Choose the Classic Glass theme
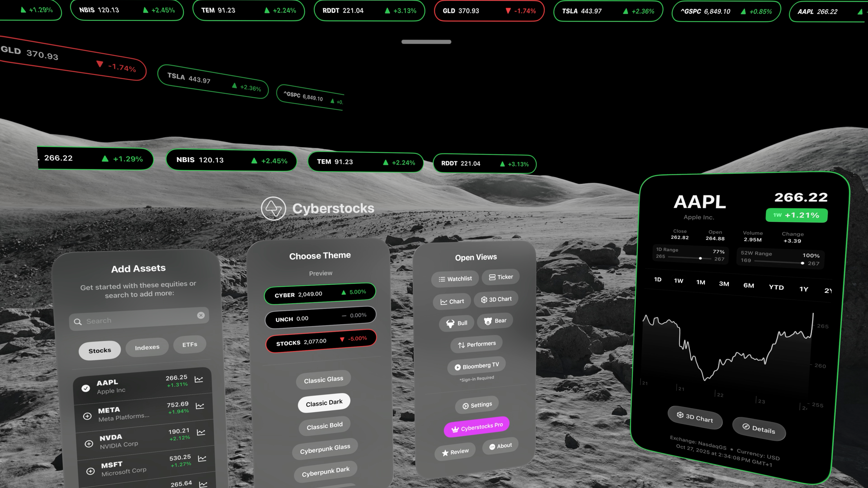Image resolution: width=868 pixels, height=488 pixels. 323,380
